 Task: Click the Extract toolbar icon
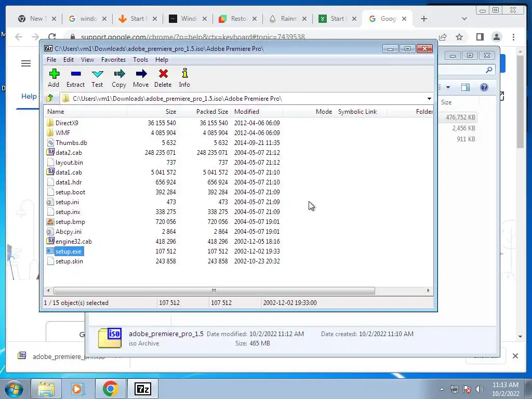75,78
